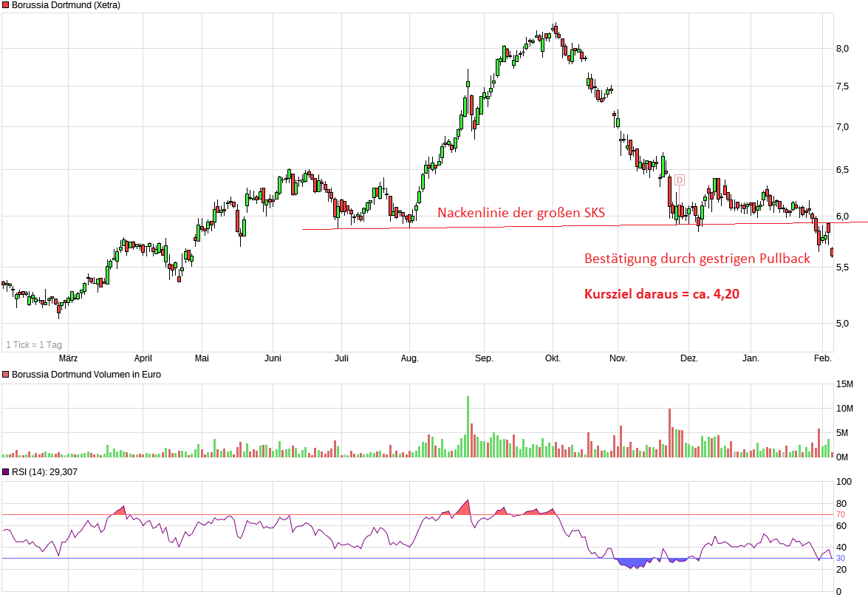Click the 'Nov.' month axis label
The width and height of the screenshot is (868, 600).
pos(618,358)
